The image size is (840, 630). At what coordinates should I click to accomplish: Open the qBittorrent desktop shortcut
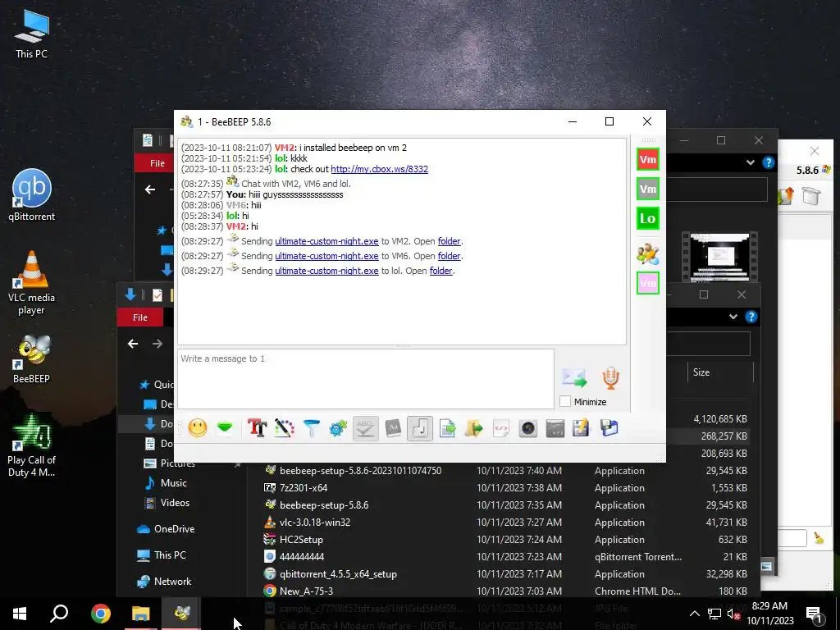31,195
